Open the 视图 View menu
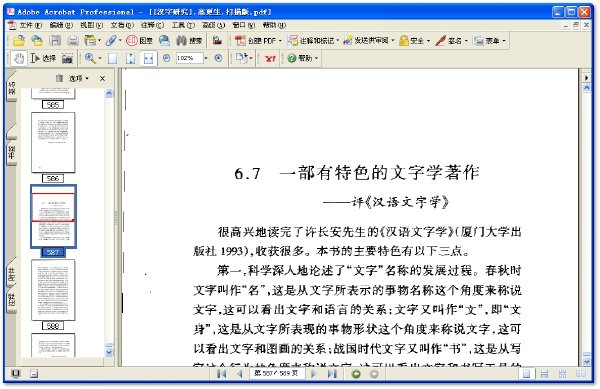This screenshot has width=600, height=389. click(x=91, y=25)
